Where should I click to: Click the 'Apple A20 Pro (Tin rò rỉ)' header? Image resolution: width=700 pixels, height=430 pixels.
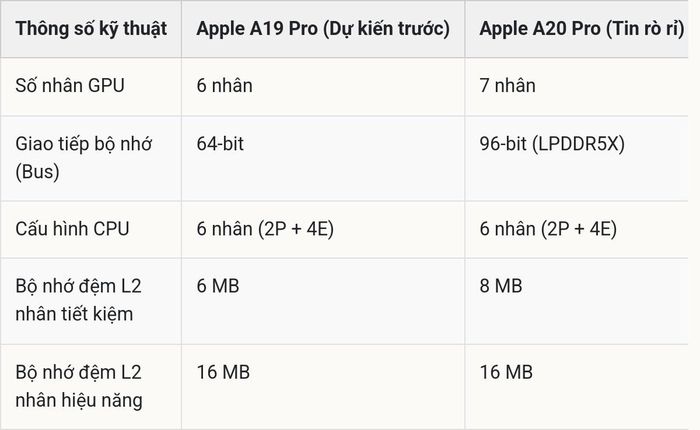pos(582,29)
